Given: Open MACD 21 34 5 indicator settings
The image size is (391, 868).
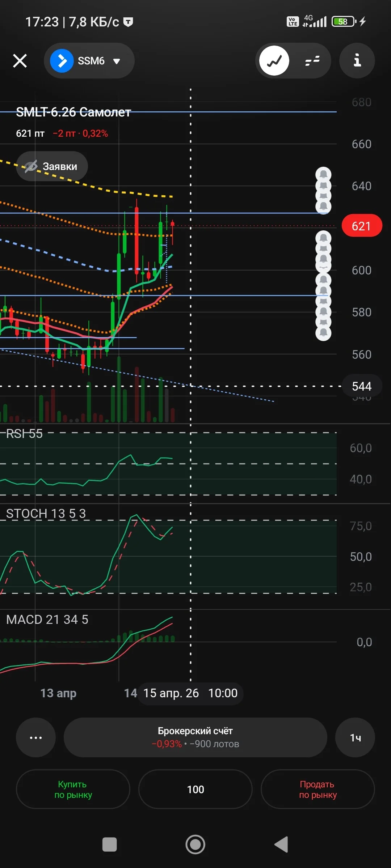Looking at the screenshot, I should (47, 620).
